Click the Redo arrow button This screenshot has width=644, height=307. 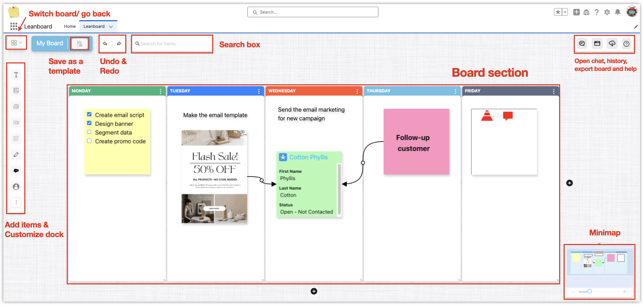(x=119, y=44)
